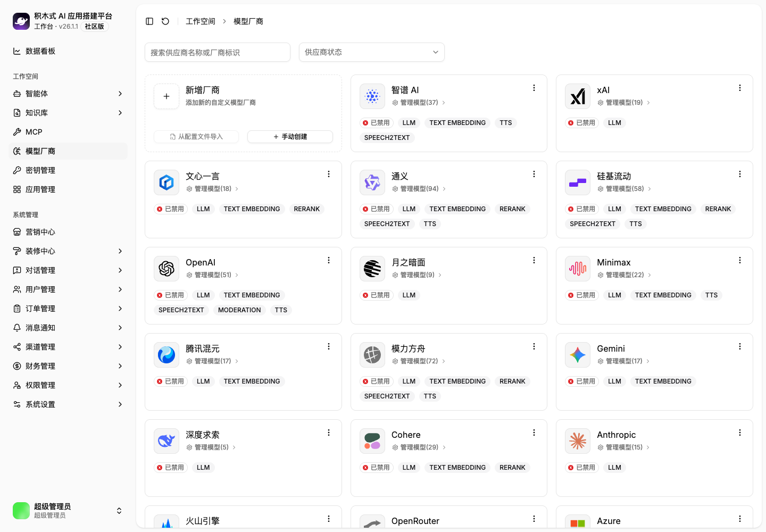
Task: Click MODERATION tag on OpenAI card
Action: coord(239,310)
